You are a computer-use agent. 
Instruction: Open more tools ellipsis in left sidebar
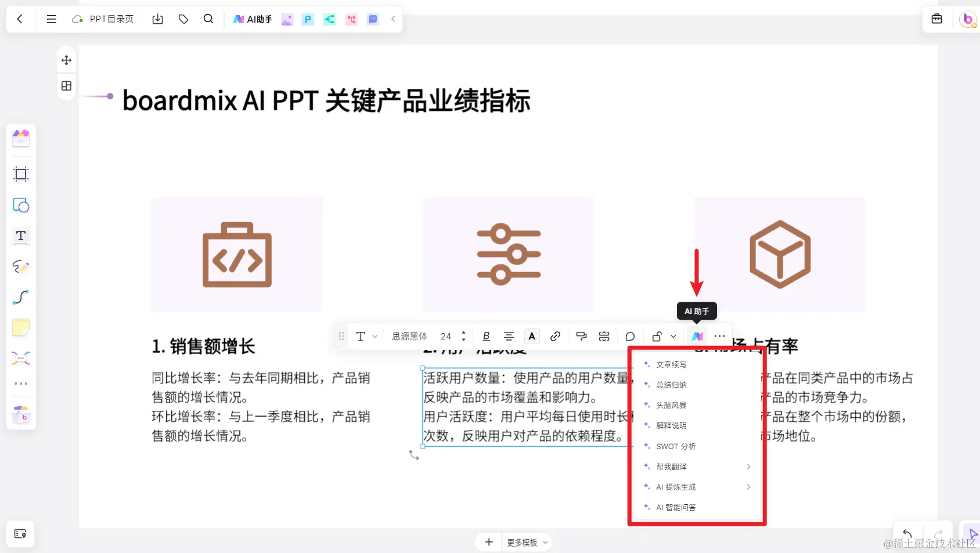point(21,384)
